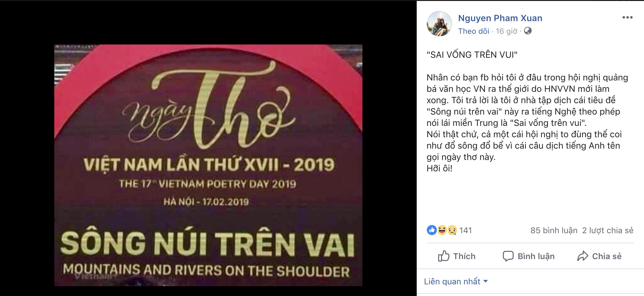Expand the Liên quan nhất sort dropdown
This screenshot has width=644, height=296.
click(x=456, y=281)
